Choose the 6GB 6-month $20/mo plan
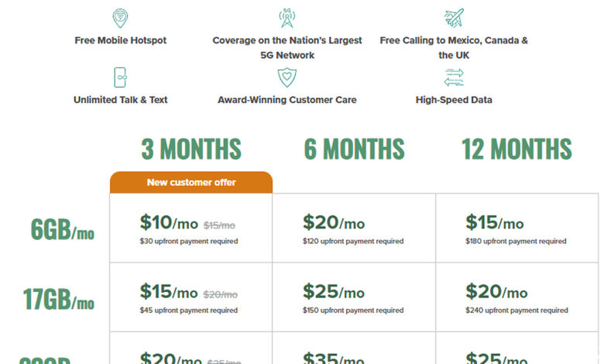The image size is (604, 364). [354, 228]
